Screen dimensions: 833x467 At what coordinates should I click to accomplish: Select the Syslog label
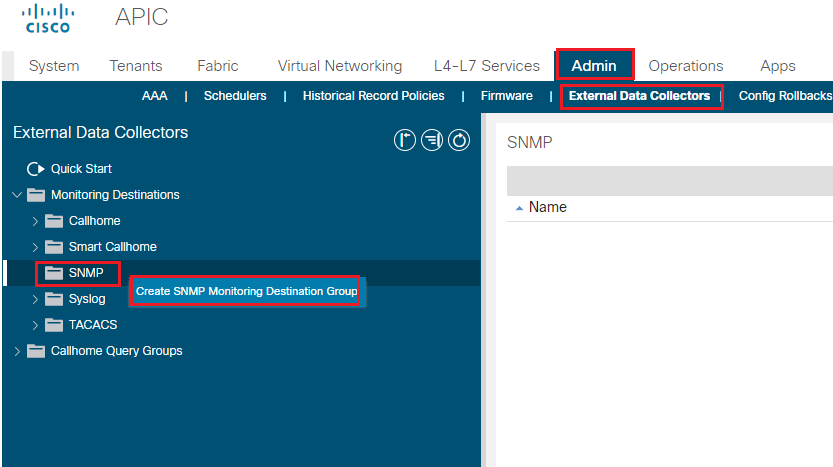tap(87, 299)
